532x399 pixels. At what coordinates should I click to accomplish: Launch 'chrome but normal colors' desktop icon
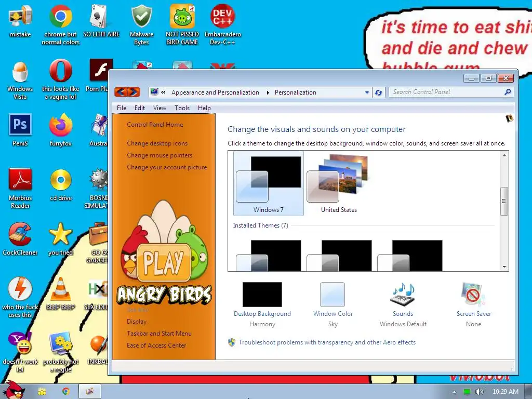[60, 24]
